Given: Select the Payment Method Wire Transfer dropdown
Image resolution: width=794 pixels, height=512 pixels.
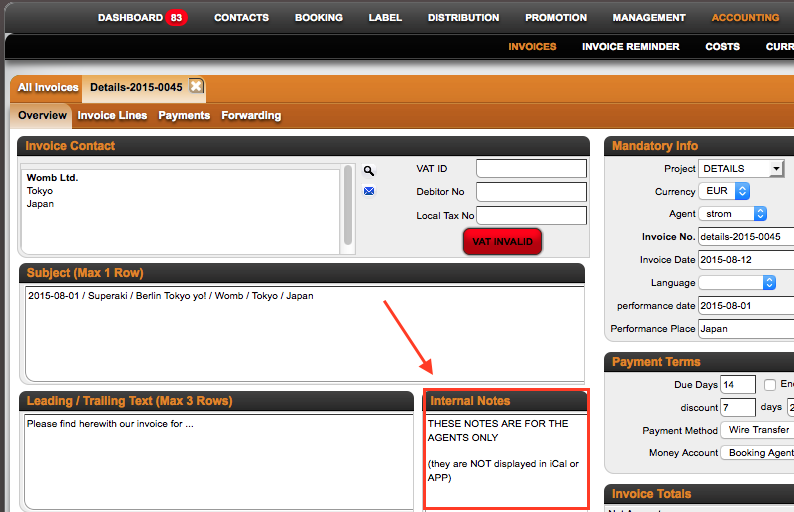Looking at the screenshot, I should pos(758,430).
